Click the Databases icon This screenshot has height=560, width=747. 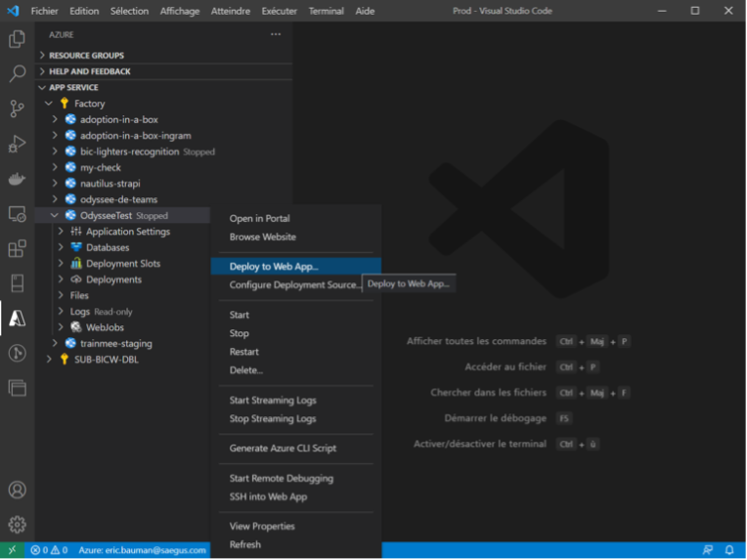click(75, 247)
